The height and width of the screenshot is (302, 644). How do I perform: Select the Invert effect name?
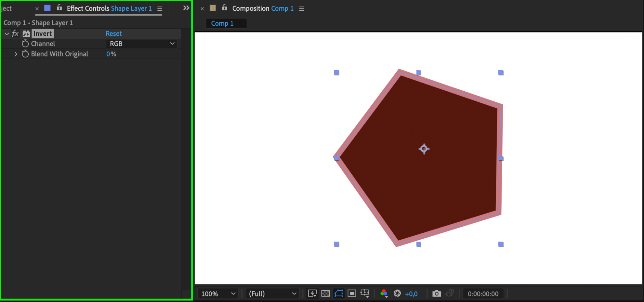(43, 34)
